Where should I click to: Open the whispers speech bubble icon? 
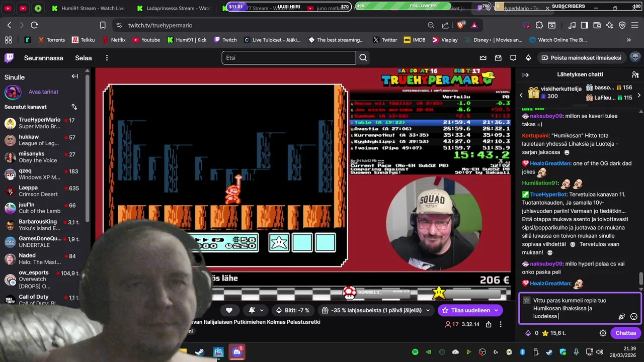tap(513, 58)
